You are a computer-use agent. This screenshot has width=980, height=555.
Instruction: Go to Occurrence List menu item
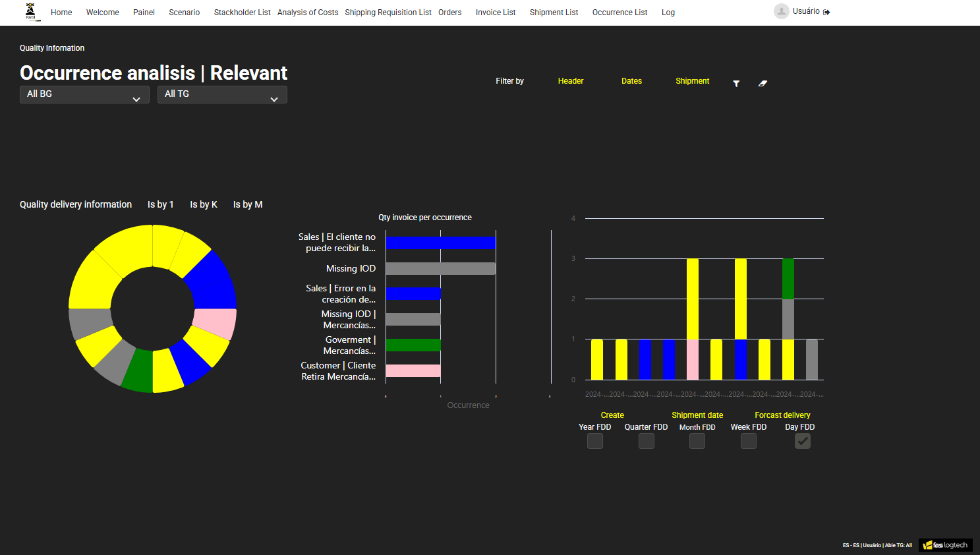[x=620, y=13]
